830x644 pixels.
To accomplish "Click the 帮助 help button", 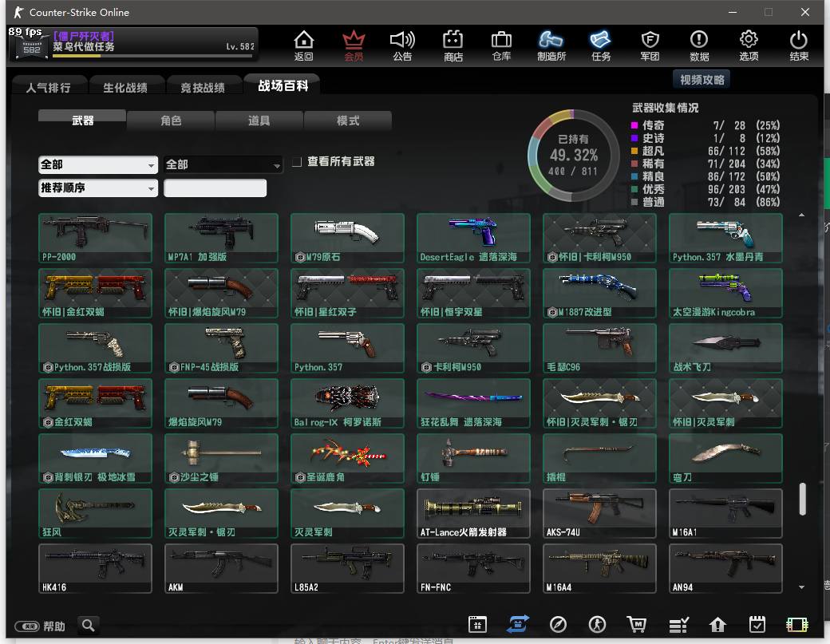I will (40, 626).
